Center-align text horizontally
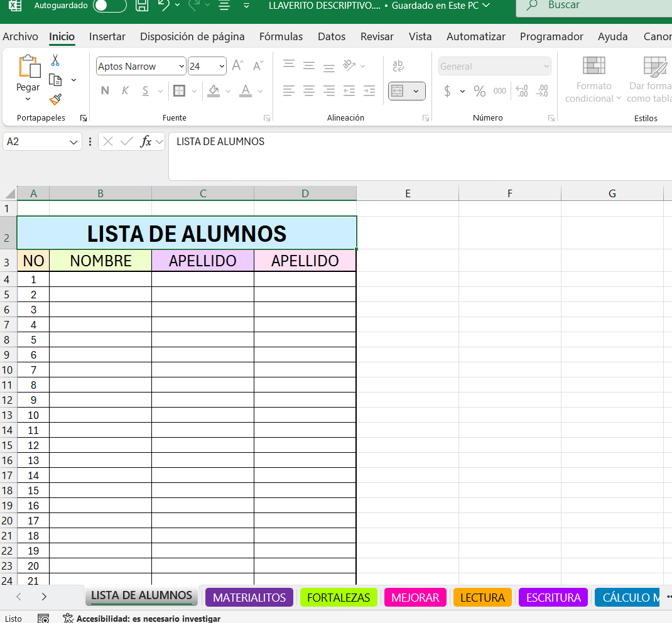Image resolution: width=672 pixels, height=623 pixels. [x=308, y=92]
